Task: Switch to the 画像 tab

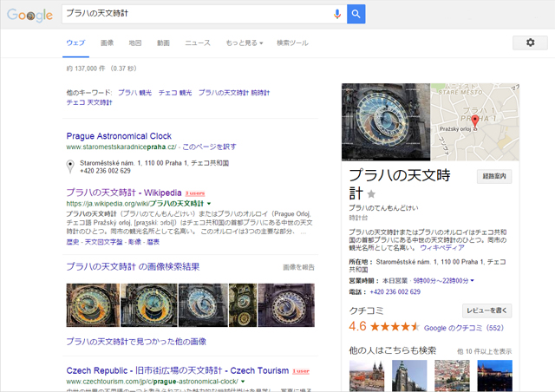Action: pyautogui.click(x=107, y=42)
